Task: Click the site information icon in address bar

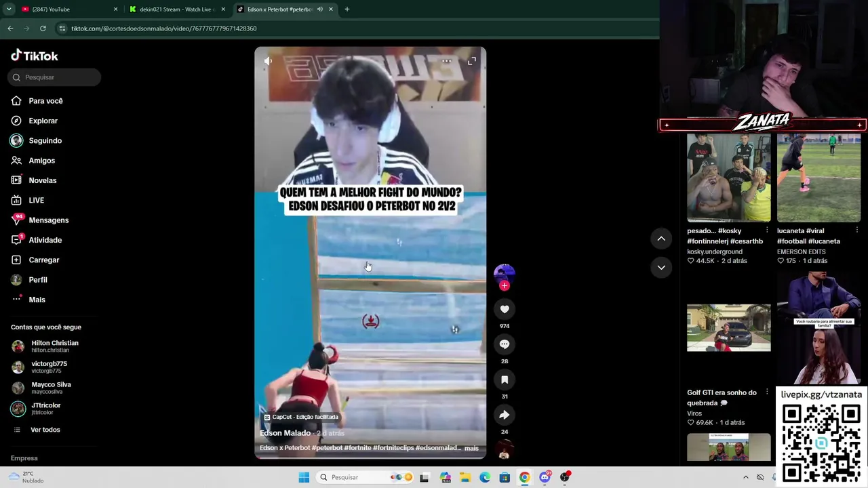Action: coord(62,28)
